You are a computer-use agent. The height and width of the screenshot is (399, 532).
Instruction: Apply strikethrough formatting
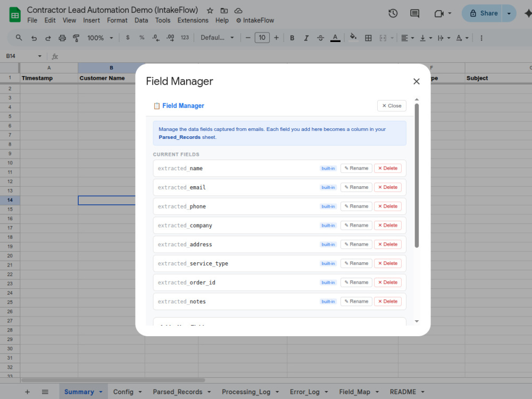(x=320, y=38)
